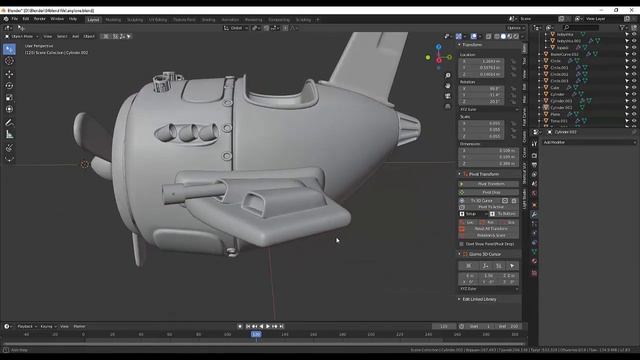Screen dimensions: 640x360
Task: Open the Object Data properties green triangle tab
Action: [534, 252]
